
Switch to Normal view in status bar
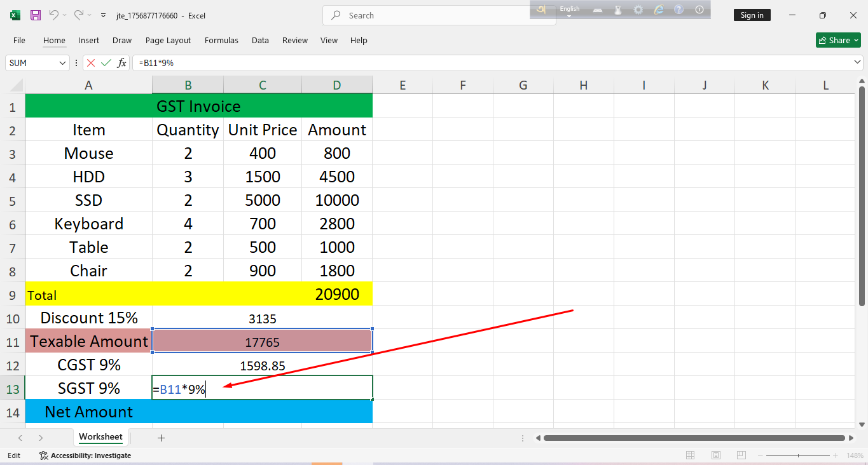click(690, 455)
